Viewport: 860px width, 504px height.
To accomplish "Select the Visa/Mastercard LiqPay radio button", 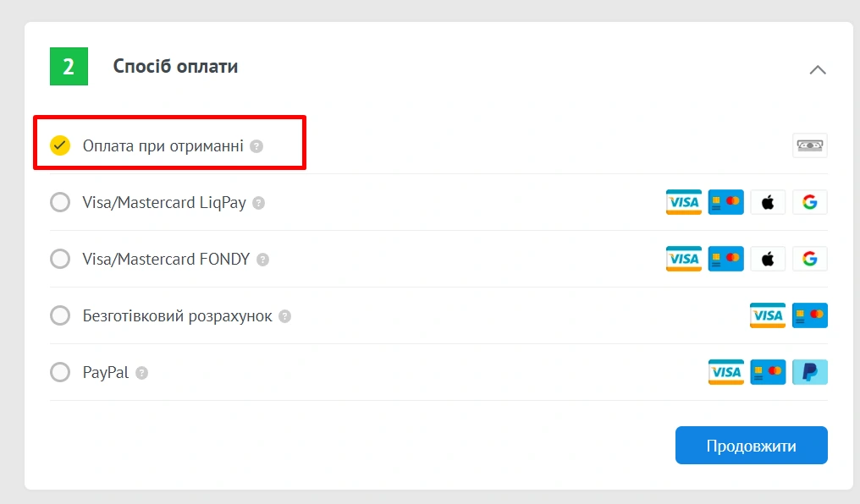I will coord(60,203).
